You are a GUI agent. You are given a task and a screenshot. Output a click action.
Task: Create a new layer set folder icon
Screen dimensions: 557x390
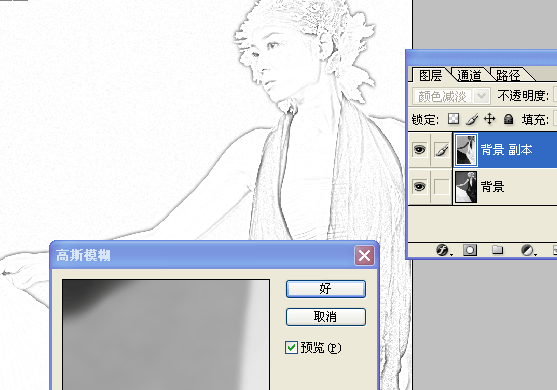point(497,250)
